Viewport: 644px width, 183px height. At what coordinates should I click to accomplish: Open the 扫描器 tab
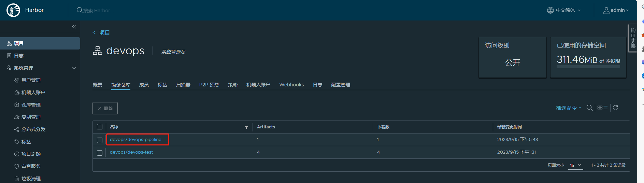point(183,85)
